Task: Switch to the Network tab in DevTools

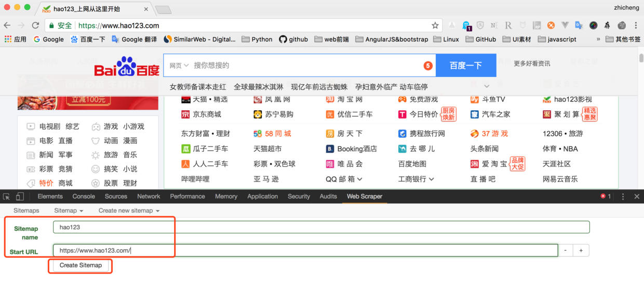Action: tap(149, 197)
